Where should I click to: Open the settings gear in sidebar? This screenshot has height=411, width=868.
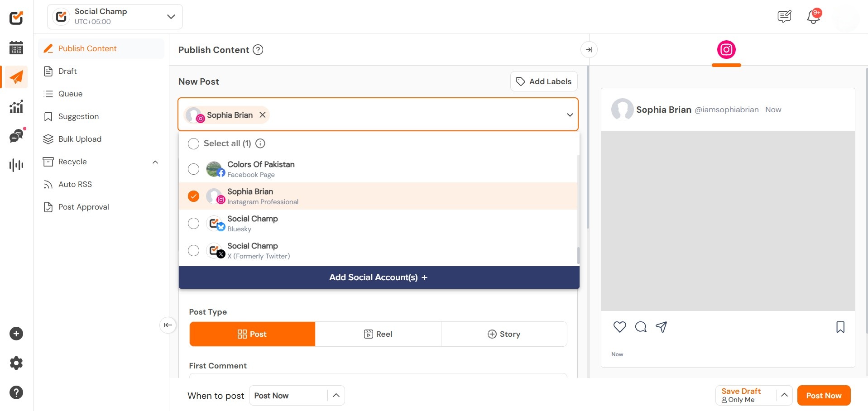pyautogui.click(x=16, y=363)
